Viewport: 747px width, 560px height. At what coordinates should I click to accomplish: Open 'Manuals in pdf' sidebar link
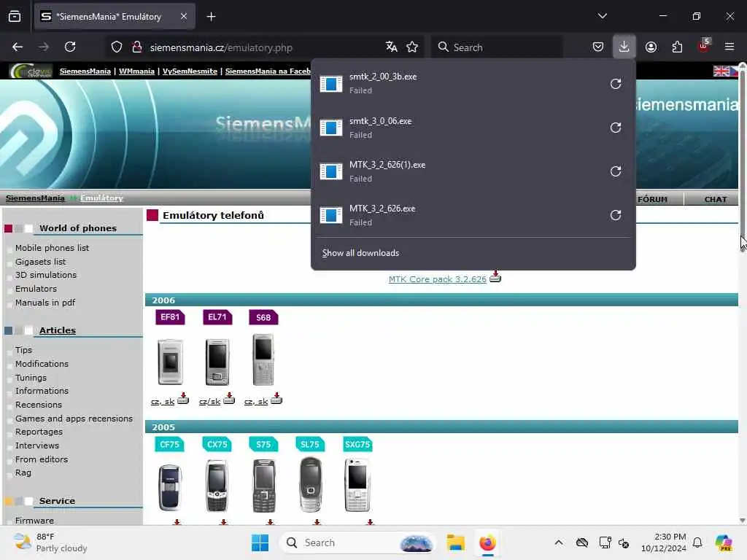(45, 303)
